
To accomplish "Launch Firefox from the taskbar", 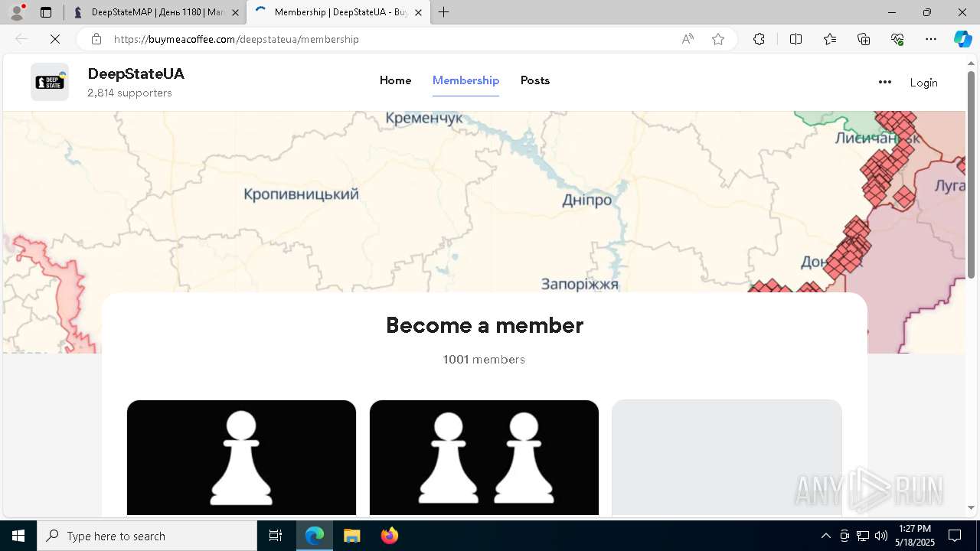I will (x=389, y=536).
